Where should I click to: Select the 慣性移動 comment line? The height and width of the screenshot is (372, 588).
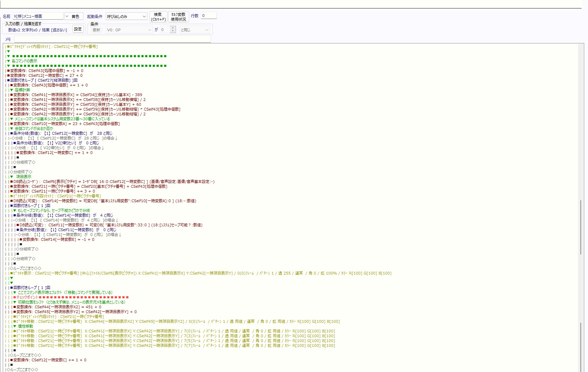click(x=25, y=326)
